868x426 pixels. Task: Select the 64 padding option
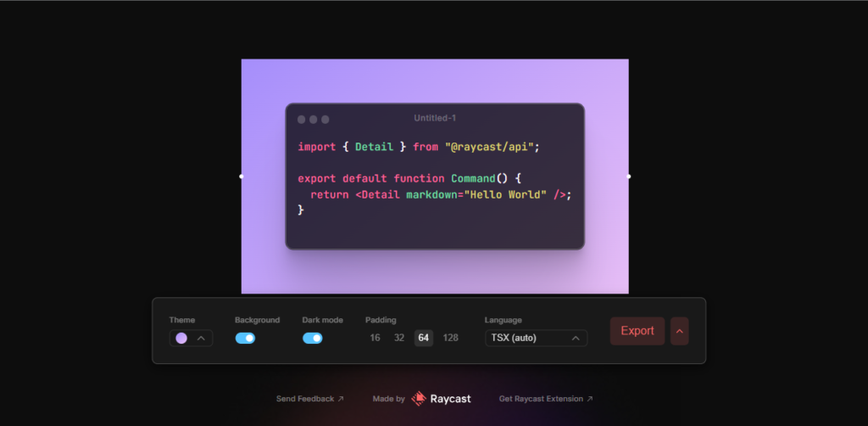[x=424, y=338]
